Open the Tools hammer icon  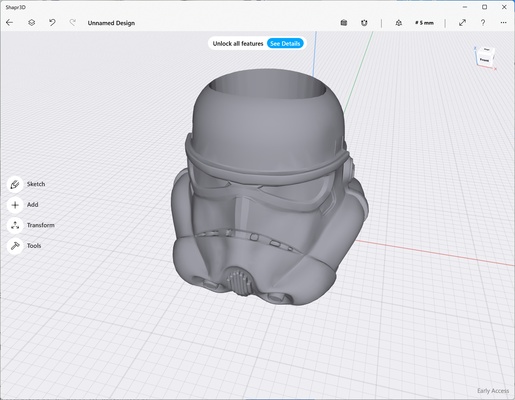pos(15,246)
